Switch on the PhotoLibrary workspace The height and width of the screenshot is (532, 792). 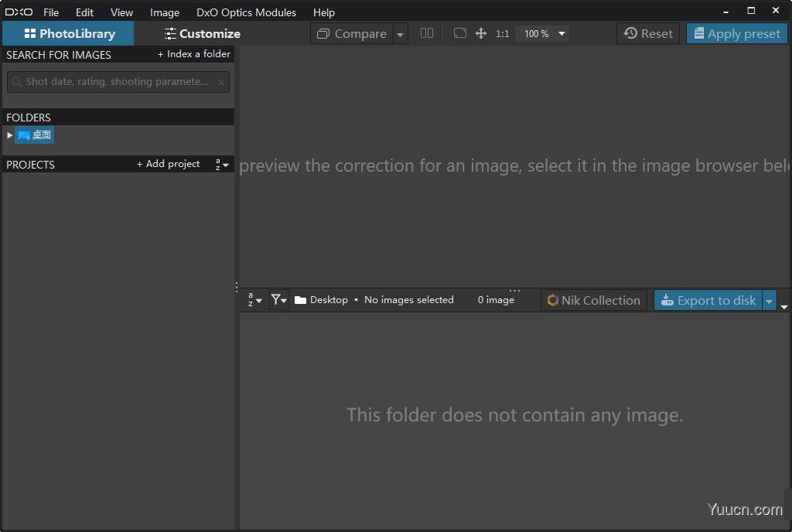69,33
